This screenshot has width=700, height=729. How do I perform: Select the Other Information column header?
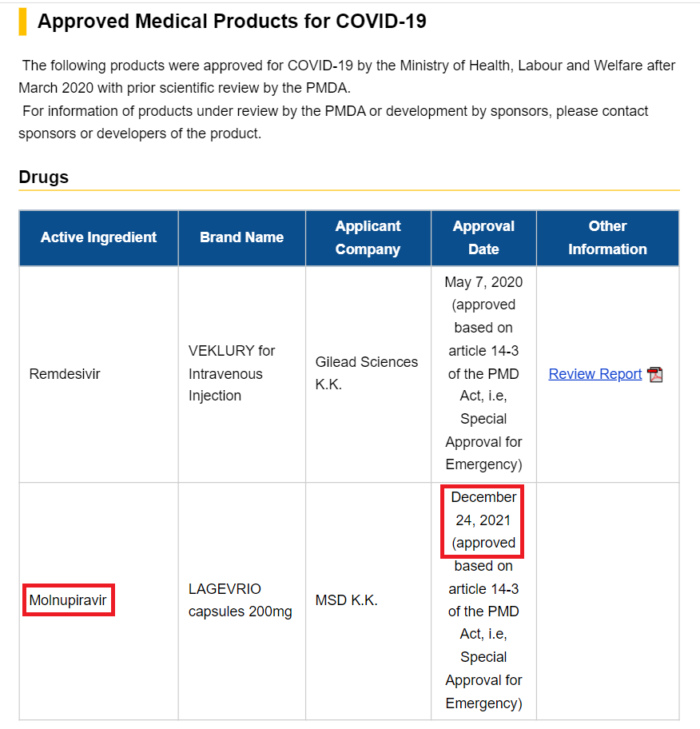607,237
